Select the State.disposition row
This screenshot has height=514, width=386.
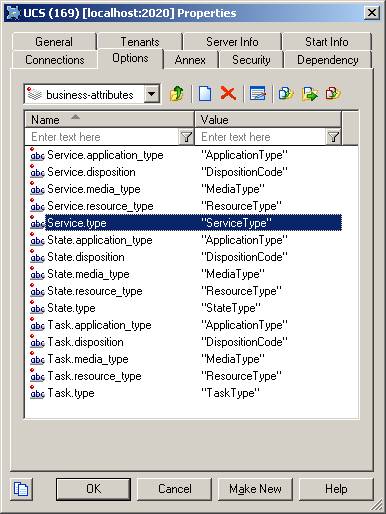click(186, 257)
